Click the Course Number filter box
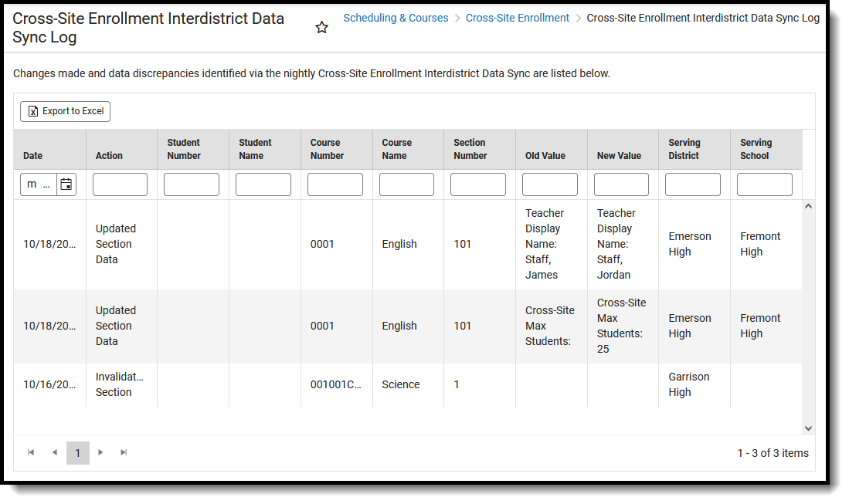Viewport: 849px width, 504px height. (335, 184)
